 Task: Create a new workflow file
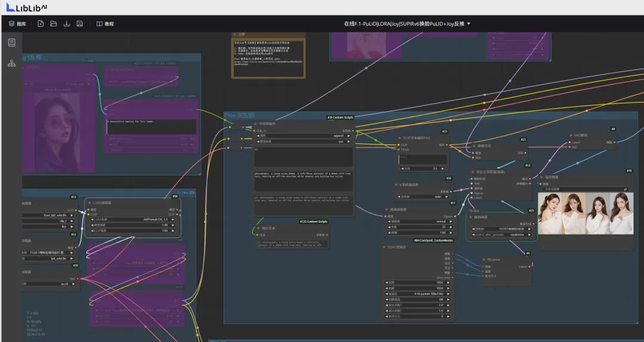(x=41, y=24)
